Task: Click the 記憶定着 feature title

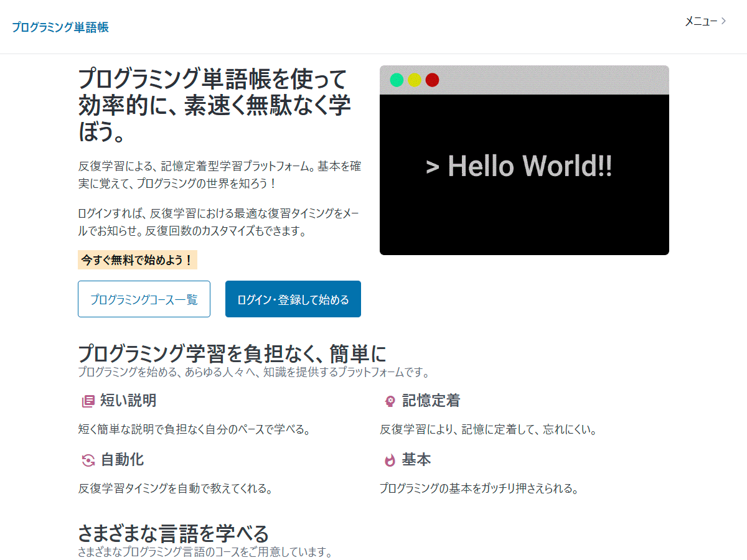Action: point(430,401)
